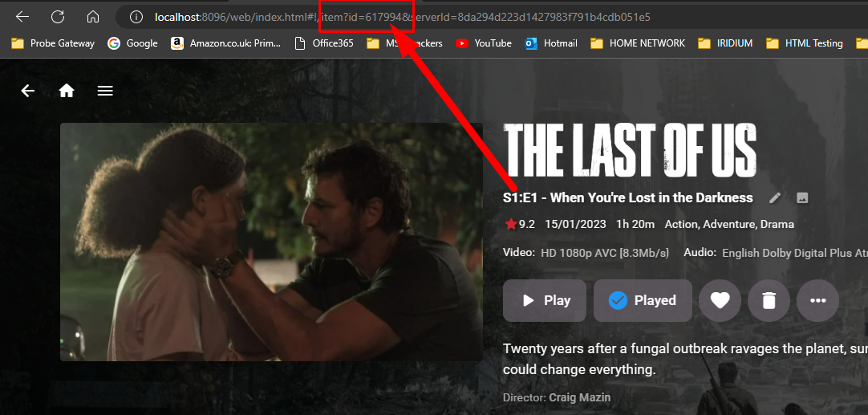
Task: Reload the page with browser refresh icon
Action: coord(58,17)
